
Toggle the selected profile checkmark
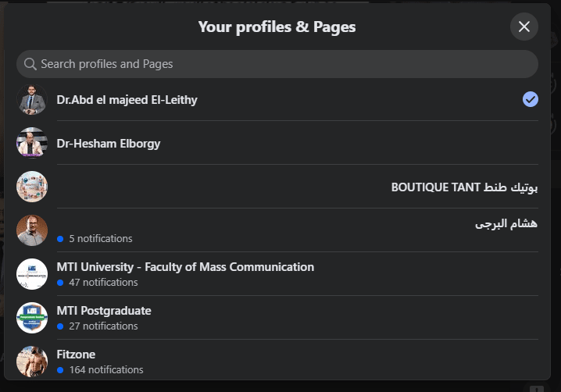pyautogui.click(x=531, y=99)
